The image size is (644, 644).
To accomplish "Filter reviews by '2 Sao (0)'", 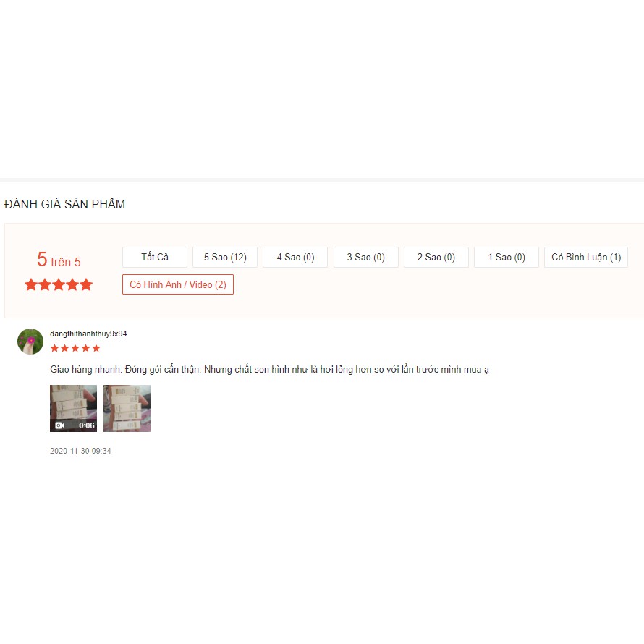I will [436, 257].
